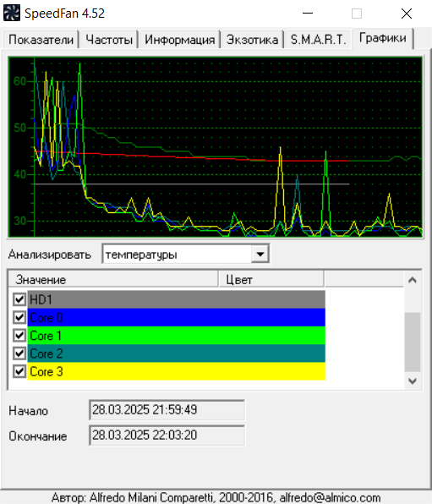The image size is (432, 504).
Task: Switch to the Показатели tab
Action: [x=41, y=40]
